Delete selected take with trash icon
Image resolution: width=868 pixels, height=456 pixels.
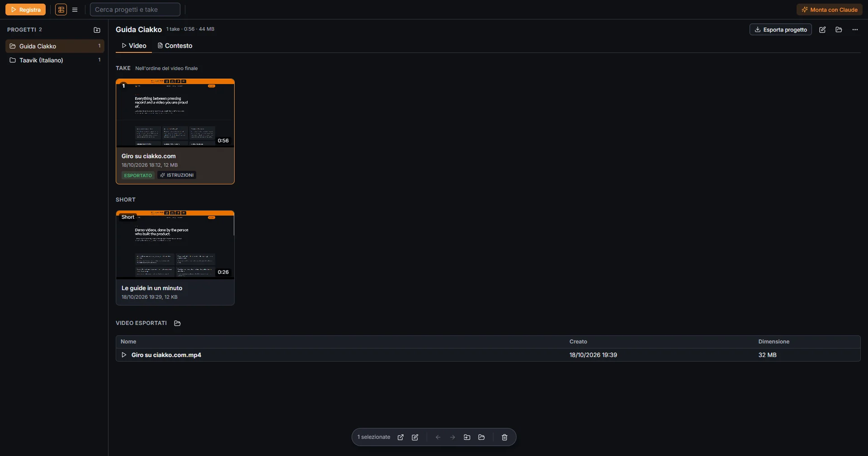pyautogui.click(x=505, y=437)
